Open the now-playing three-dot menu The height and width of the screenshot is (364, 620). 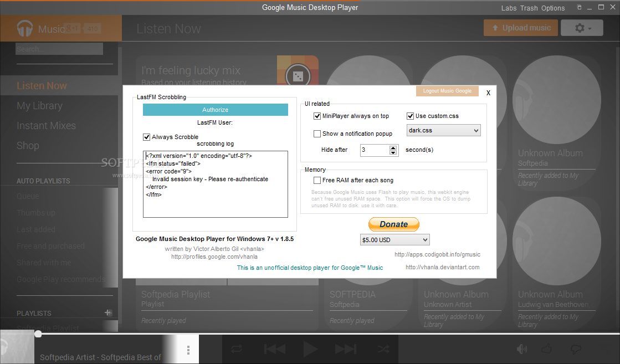point(188,350)
